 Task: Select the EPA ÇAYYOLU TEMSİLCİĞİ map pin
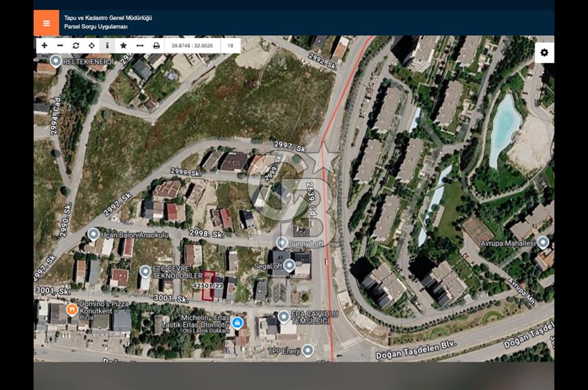[283, 317]
